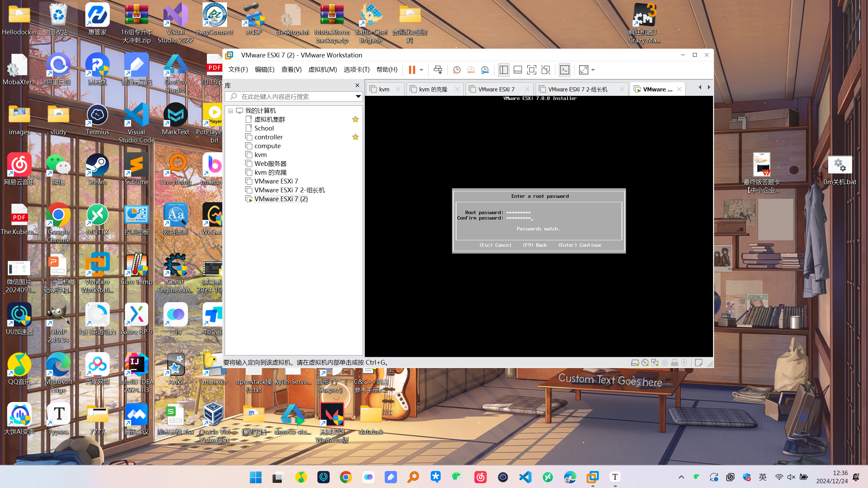Take a snapshot of this virtual machine
The height and width of the screenshot is (488, 868).
(x=456, y=70)
